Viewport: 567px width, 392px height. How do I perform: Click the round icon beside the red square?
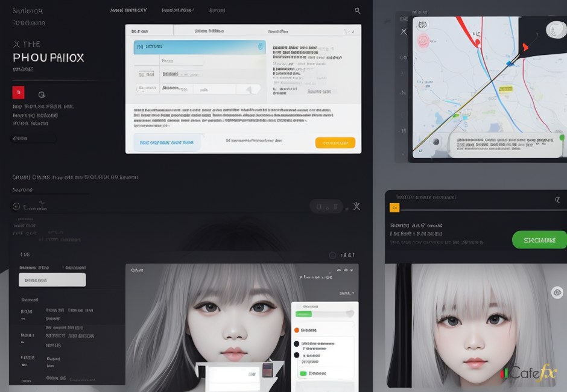42,95
